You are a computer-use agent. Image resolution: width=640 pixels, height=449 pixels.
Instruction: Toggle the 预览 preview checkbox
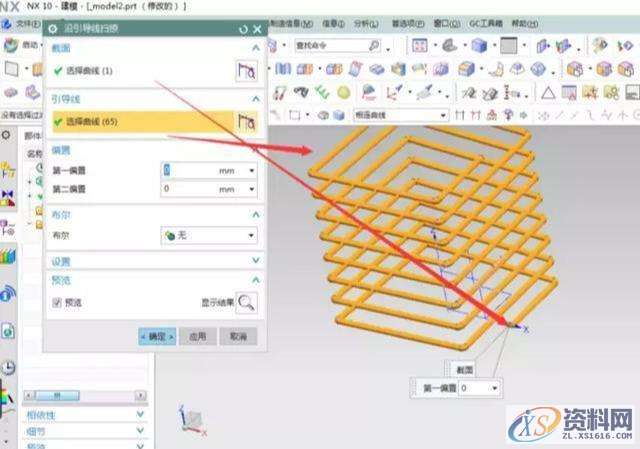tap(57, 302)
